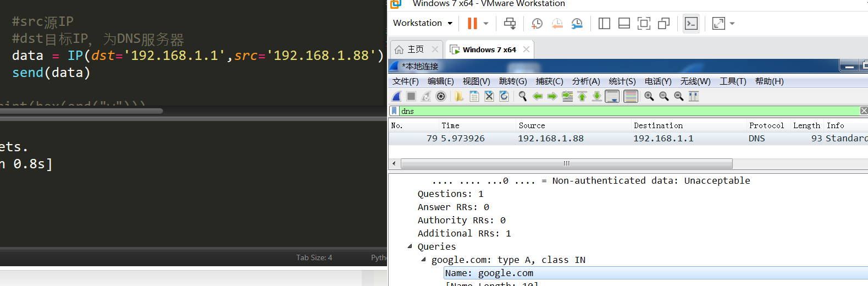Toggle auto scroll during live capture
This screenshot has height=286, width=868.
pos(612,96)
